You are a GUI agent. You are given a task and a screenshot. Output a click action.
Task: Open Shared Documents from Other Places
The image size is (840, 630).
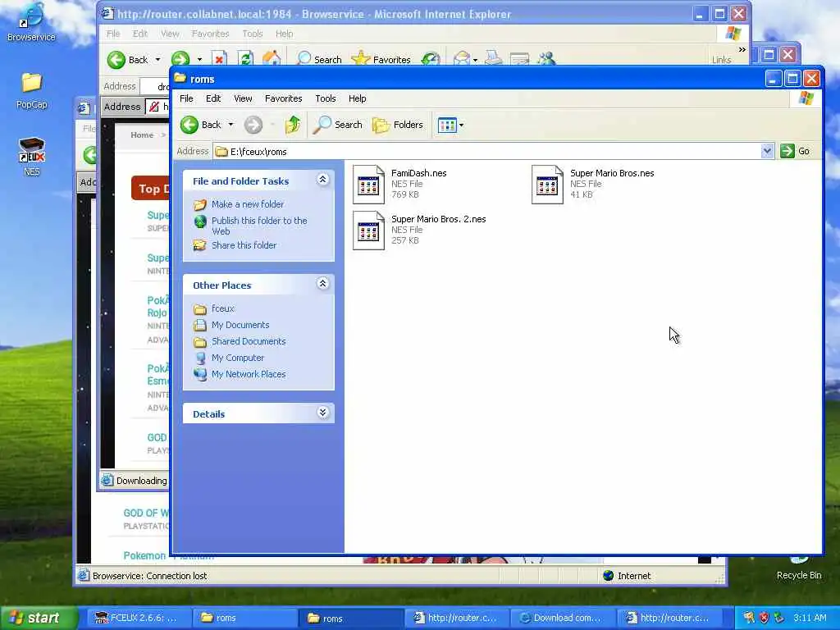click(x=249, y=341)
